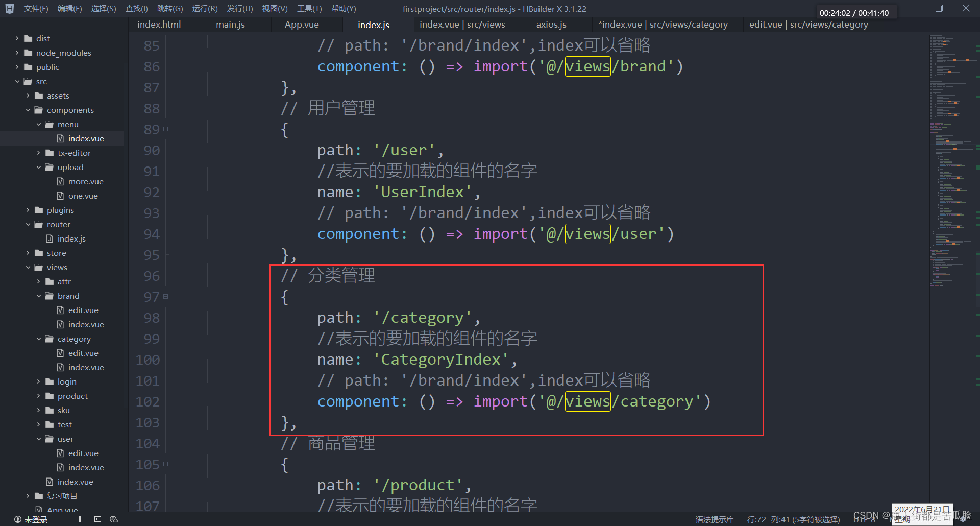Click the 行:72 列:41 cursor position indicator
The width and height of the screenshot is (980, 526).
click(x=793, y=519)
